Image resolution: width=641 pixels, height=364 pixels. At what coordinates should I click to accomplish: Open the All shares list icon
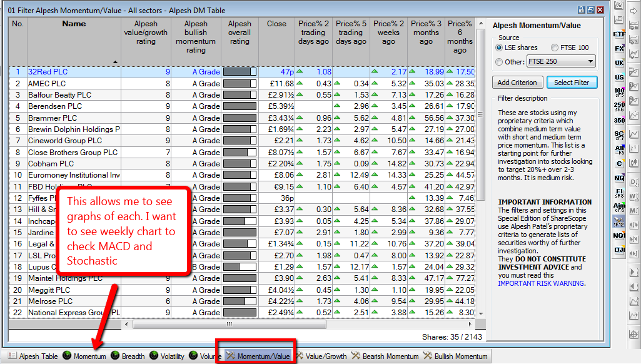tap(619, 149)
